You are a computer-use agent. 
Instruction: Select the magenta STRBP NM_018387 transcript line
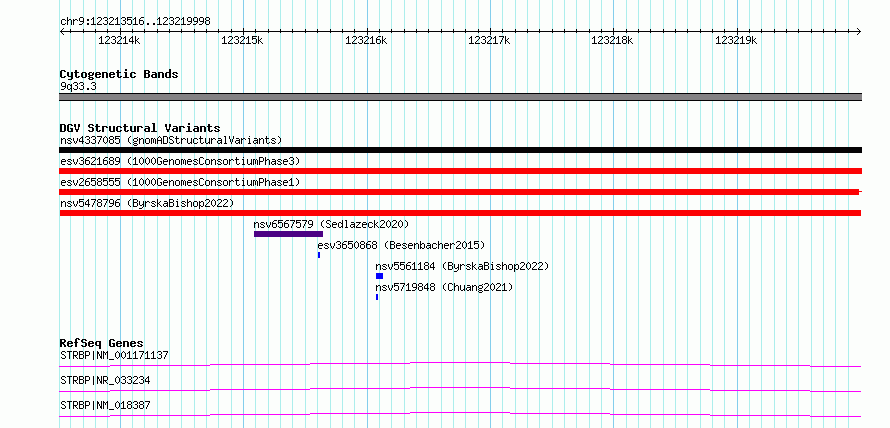point(460,414)
